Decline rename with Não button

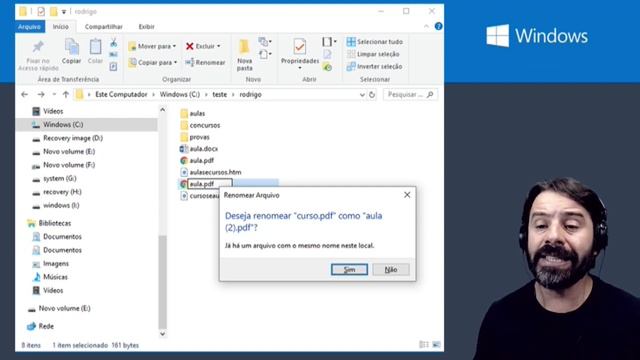391,269
